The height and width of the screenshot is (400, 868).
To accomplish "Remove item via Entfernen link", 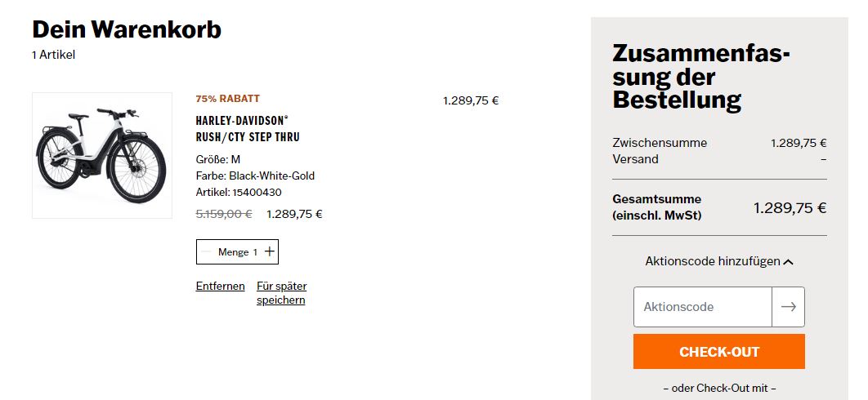I will click(x=220, y=286).
